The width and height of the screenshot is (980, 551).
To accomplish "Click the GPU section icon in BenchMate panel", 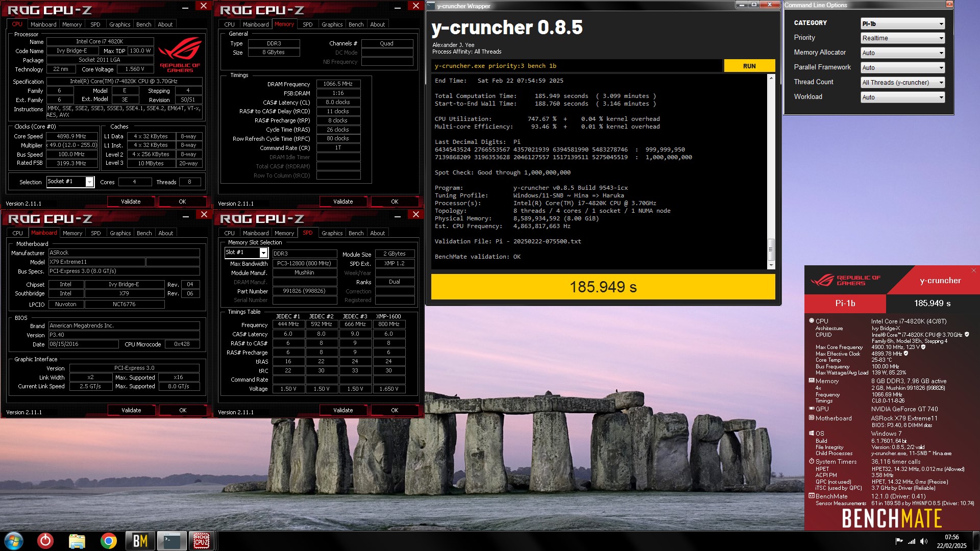I will [x=812, y=409].
